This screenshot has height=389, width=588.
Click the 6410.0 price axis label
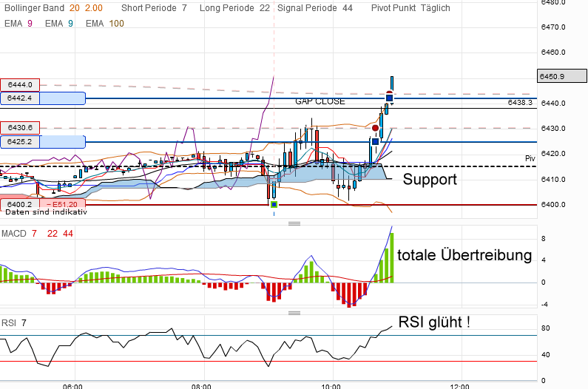point(553,179)
